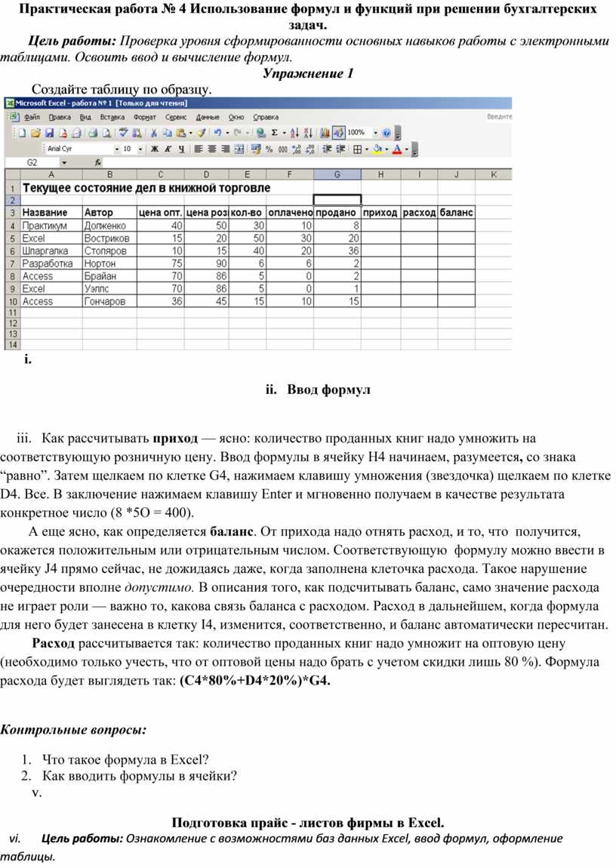Screen dimensions: 616x868
Task: Open the Файл menu
Action: 32,117
